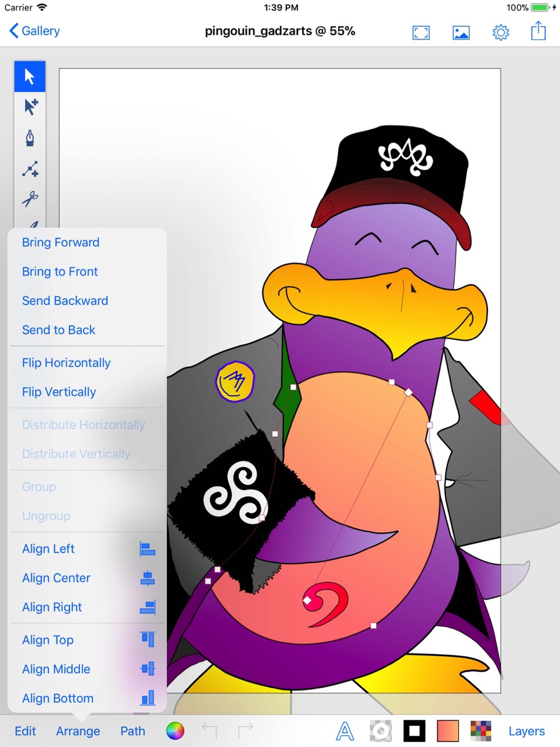Tap Distribute Vertically
The image size is (560, 747).
click(x=76, y=454)
